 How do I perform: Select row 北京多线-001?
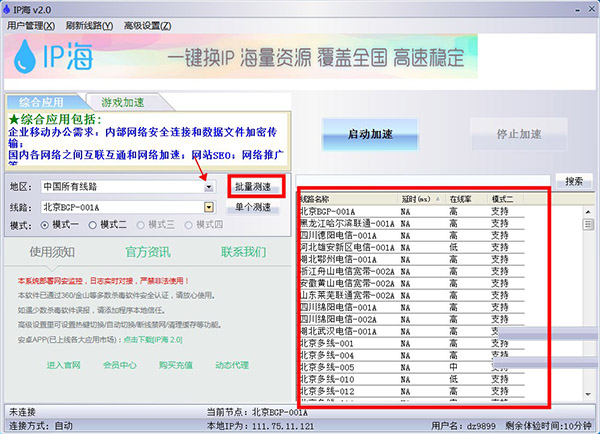[x=412, y=343]
